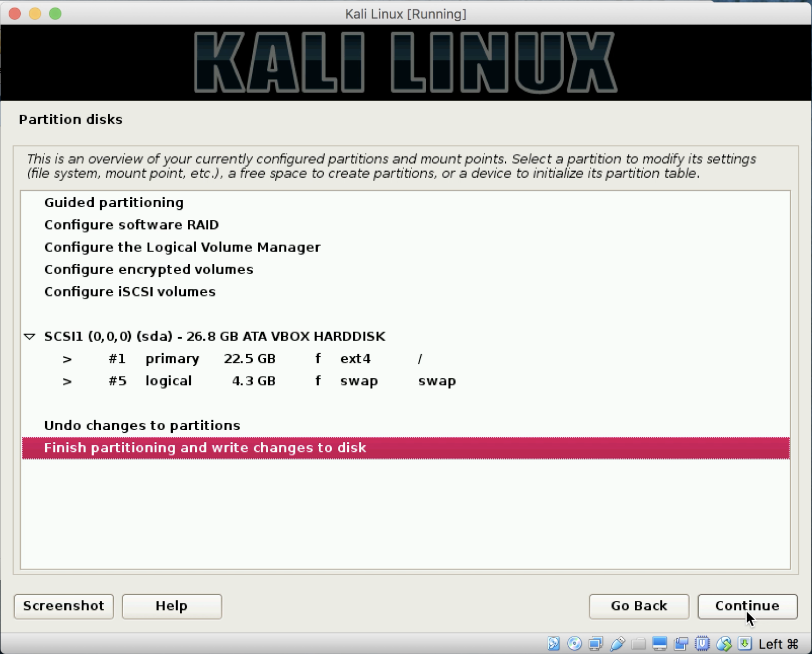812x654 pixels.
Task: Click the Left ⌘ host key indicator
Action: click(778, 644)
